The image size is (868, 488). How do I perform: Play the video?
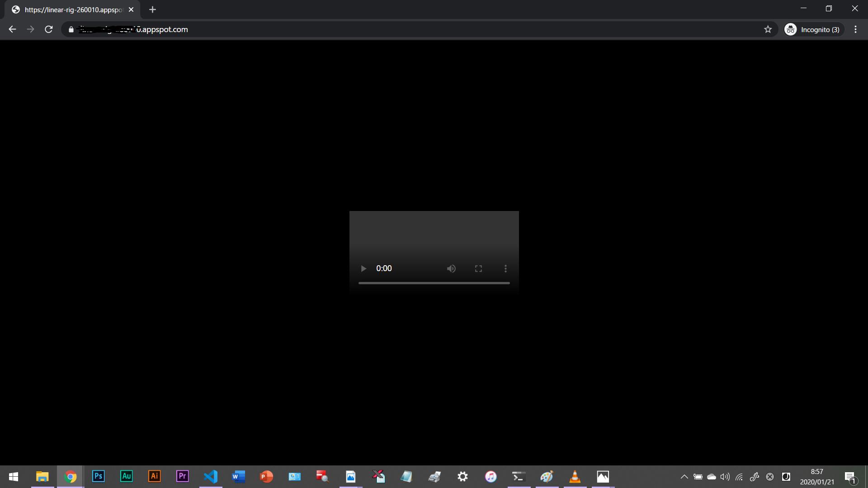(363, 269)
